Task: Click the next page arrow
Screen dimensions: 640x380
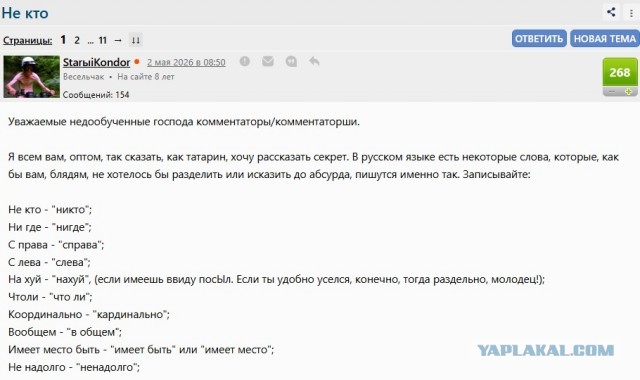Action: pos(118,40)
